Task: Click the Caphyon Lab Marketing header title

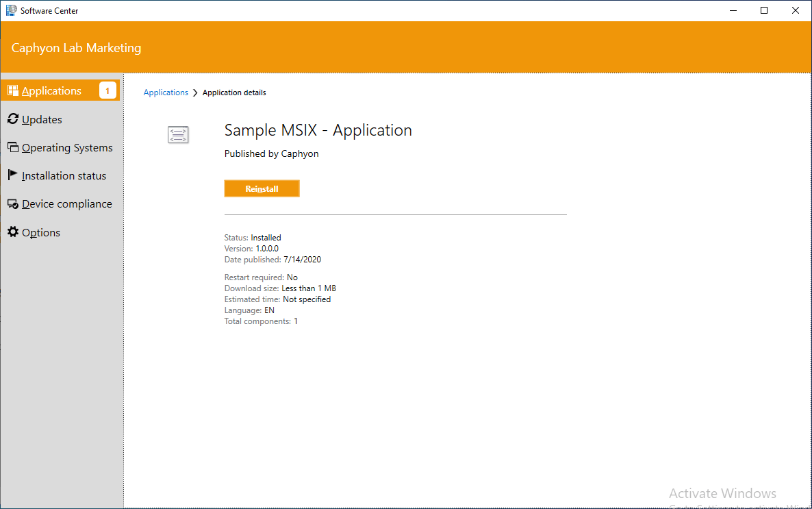Action: 76,48
